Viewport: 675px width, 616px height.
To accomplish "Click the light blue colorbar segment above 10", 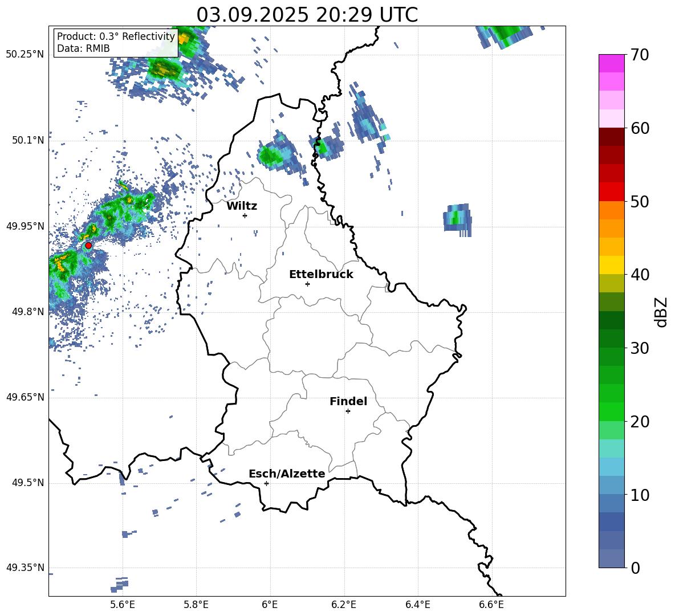I will tap(611, 485).
